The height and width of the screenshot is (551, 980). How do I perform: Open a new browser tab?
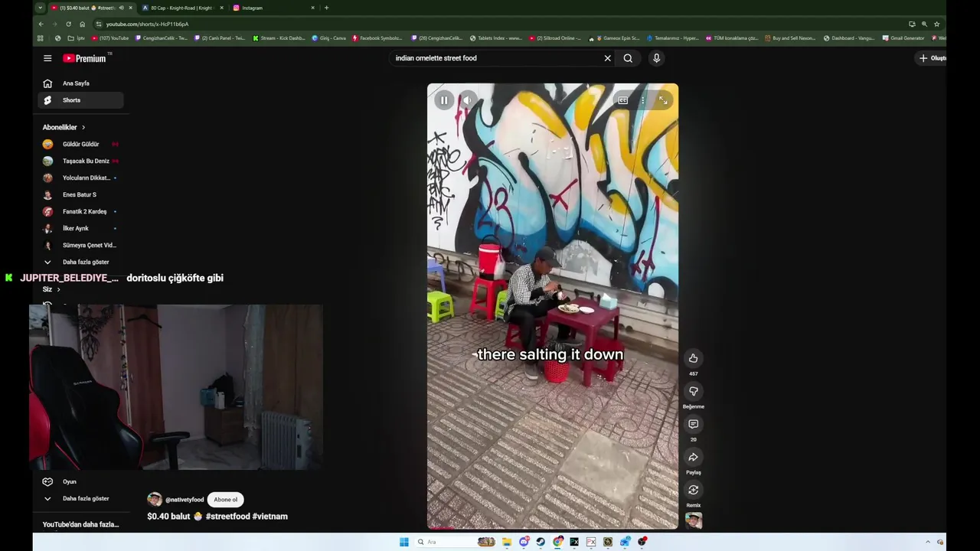coord(326,8)
